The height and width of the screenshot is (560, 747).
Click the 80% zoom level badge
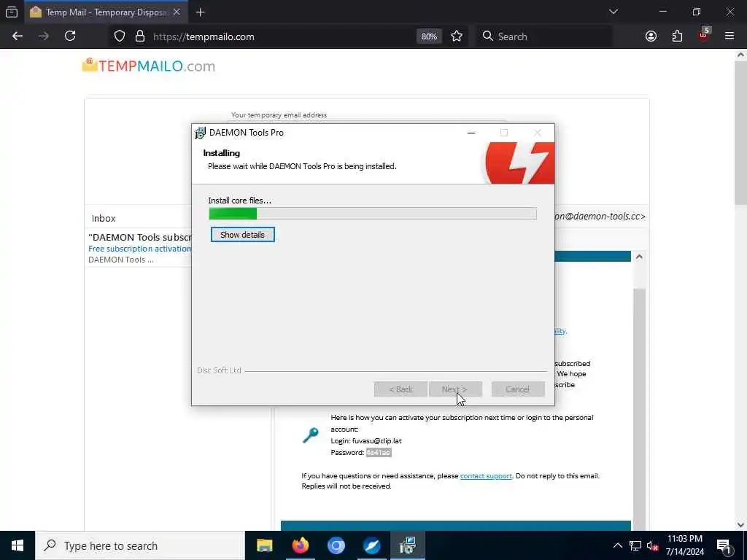(429, 36)
